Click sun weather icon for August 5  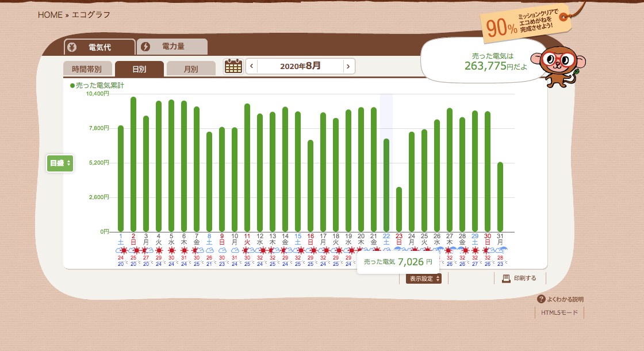point(172,250)
